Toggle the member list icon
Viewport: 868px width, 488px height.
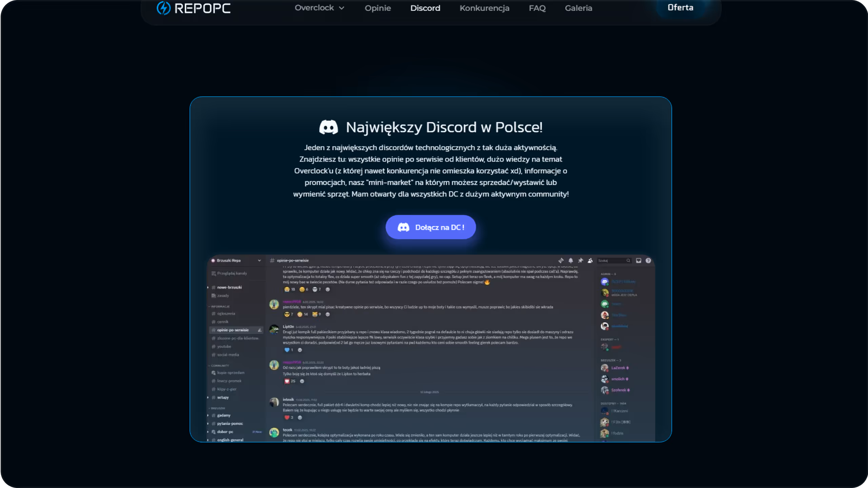590,260
